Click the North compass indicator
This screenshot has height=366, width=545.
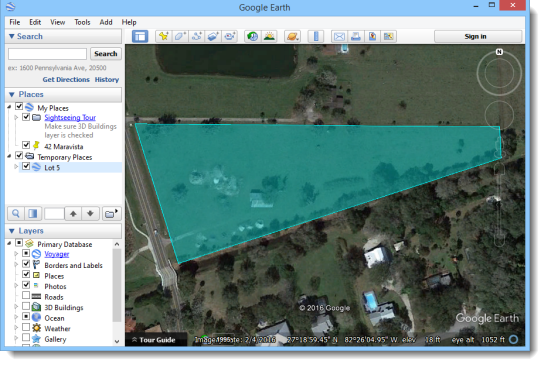499,52
